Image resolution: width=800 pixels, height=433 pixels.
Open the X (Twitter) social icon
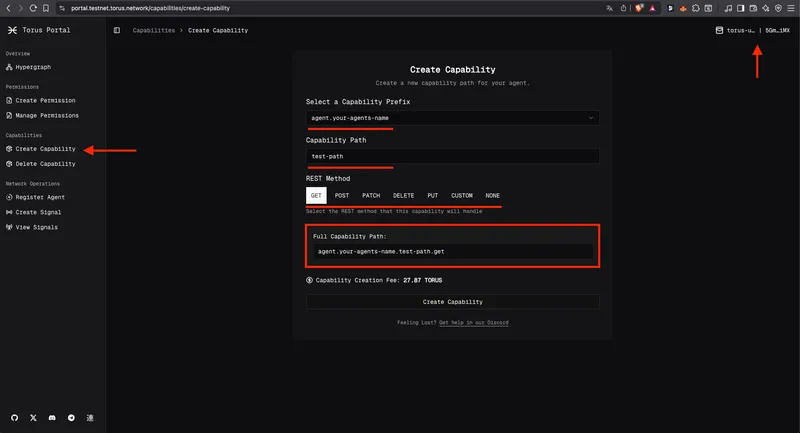coord(33,416)
